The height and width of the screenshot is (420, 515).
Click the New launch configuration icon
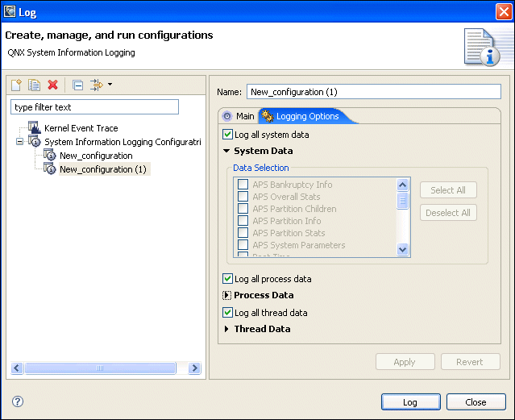pyautogui.click(x=18, y=85)
